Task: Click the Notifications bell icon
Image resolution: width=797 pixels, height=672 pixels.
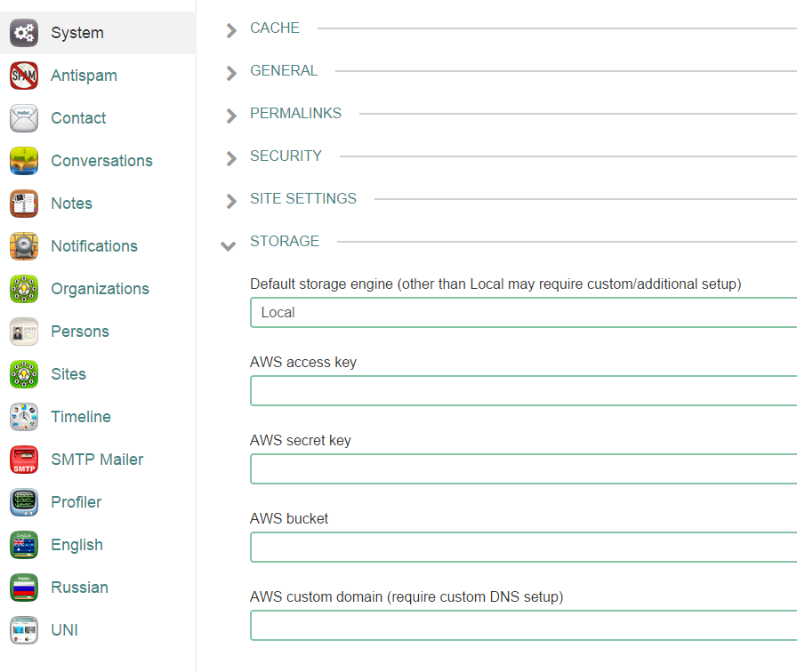Action: click(x=24, y=246)
